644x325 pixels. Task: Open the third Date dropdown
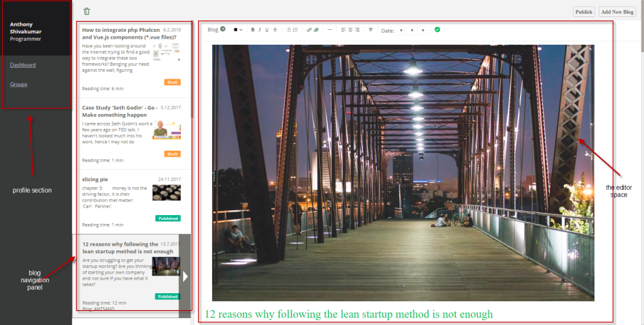422,31
